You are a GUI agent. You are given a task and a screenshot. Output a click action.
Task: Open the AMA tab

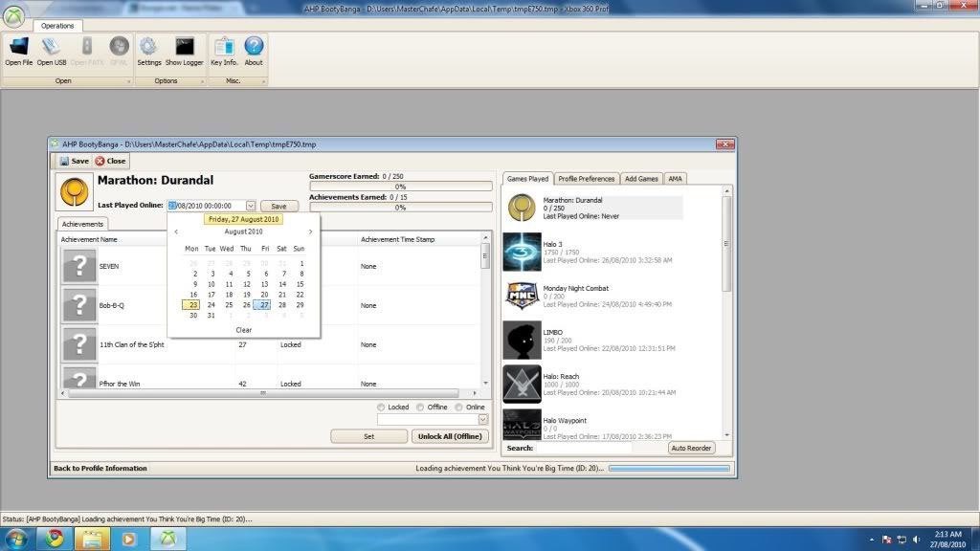[675, 179]
